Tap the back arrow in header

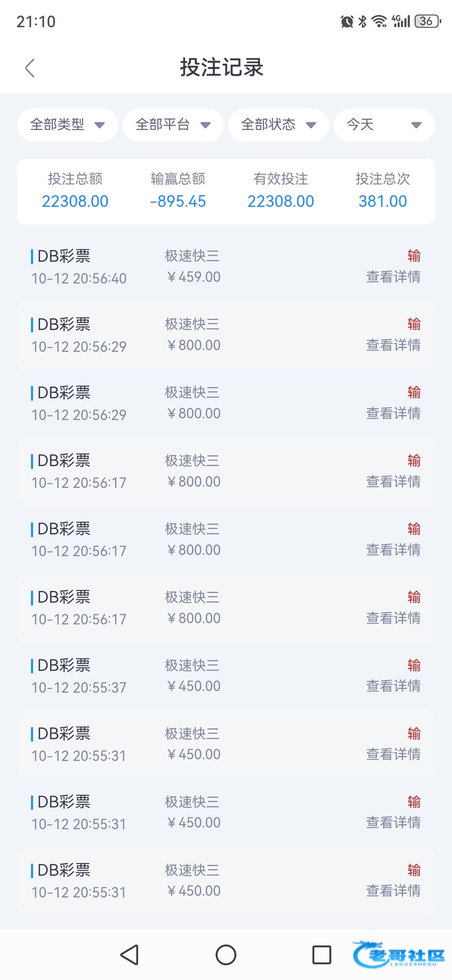(30, 68)
